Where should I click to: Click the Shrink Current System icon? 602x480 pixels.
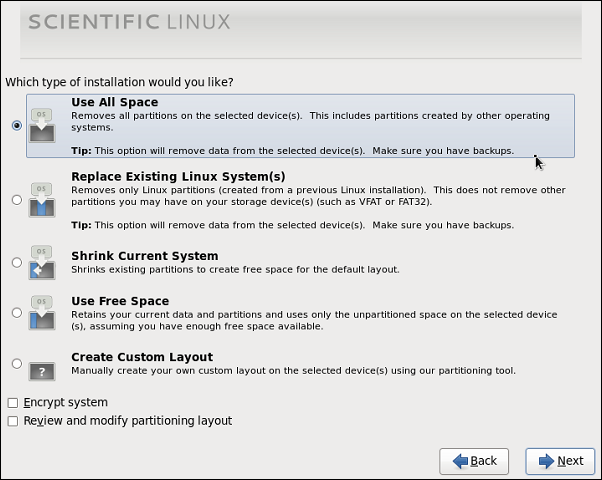click(42, 263)
